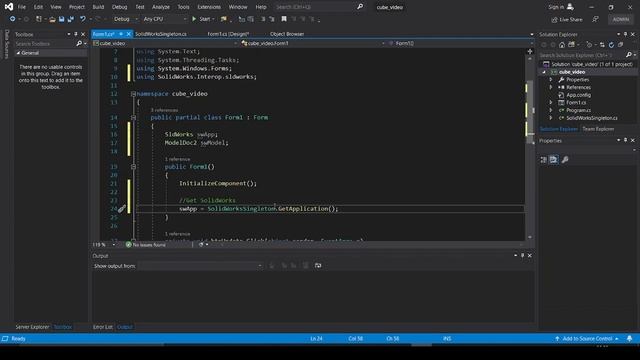Click the Live Share button
This screenshot has width=640, height=360.
click(567, 19)
